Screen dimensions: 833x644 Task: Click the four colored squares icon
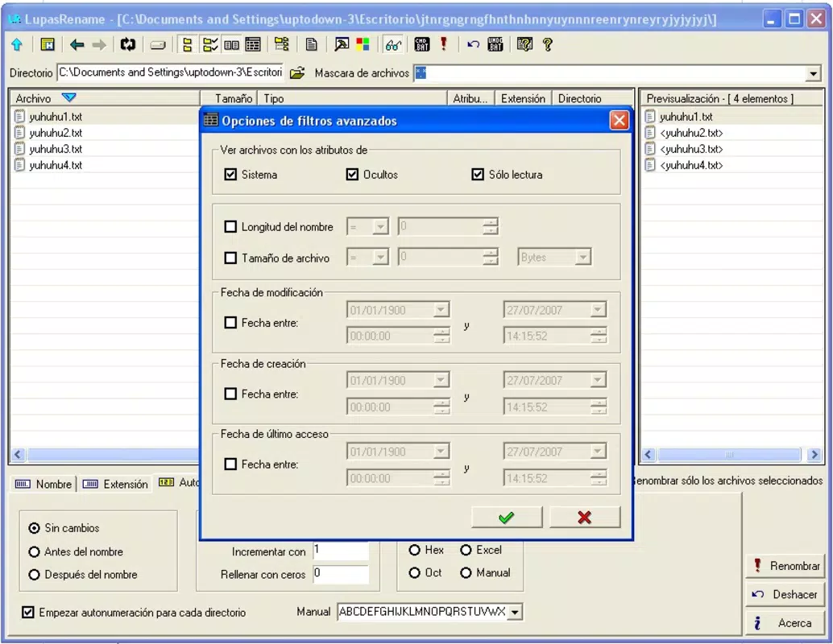(363, 44)
